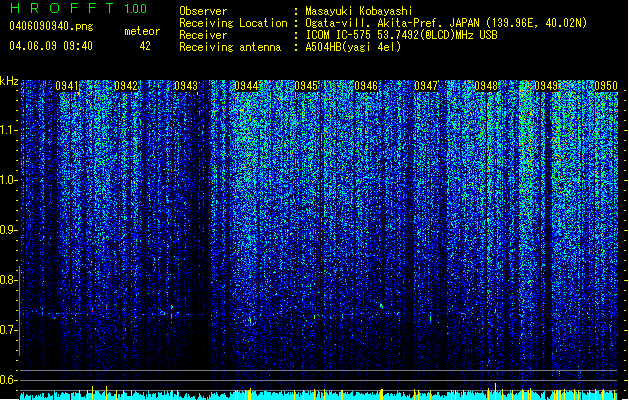
Task: Click the Observer field label
Action: point(203,11)
